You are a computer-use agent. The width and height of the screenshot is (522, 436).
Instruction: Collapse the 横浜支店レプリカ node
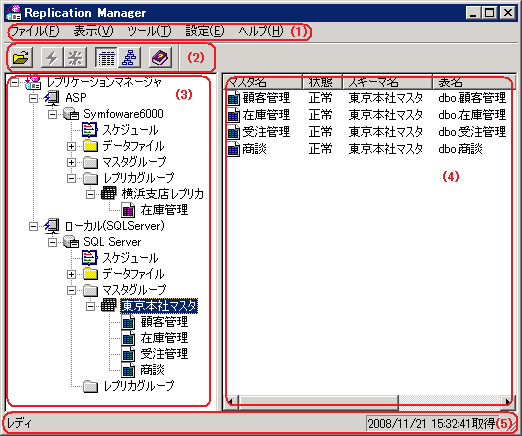(x=90, y=194)
